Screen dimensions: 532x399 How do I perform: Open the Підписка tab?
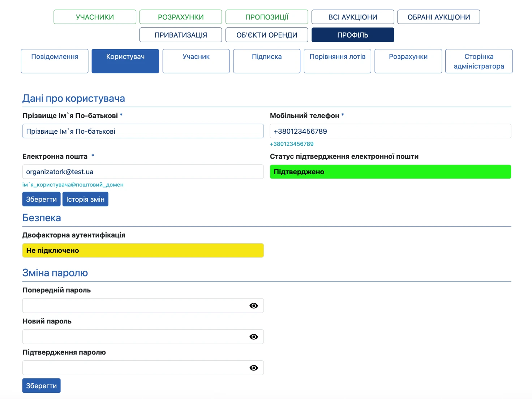(x=267, y=61)
